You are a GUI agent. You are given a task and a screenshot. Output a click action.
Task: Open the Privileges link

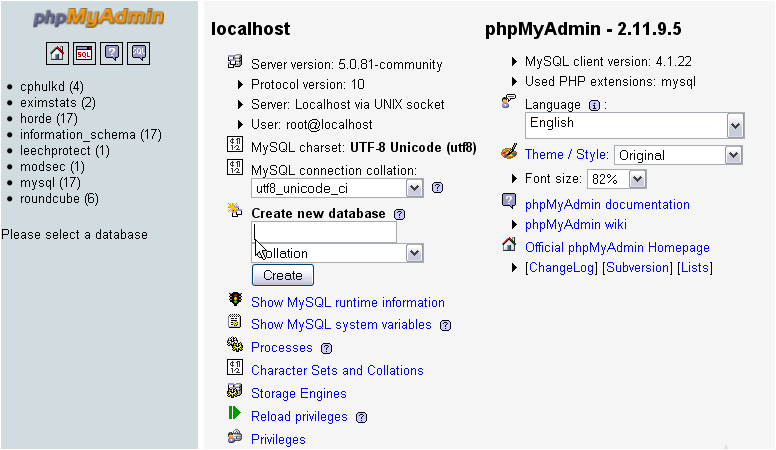pos(278,440)
